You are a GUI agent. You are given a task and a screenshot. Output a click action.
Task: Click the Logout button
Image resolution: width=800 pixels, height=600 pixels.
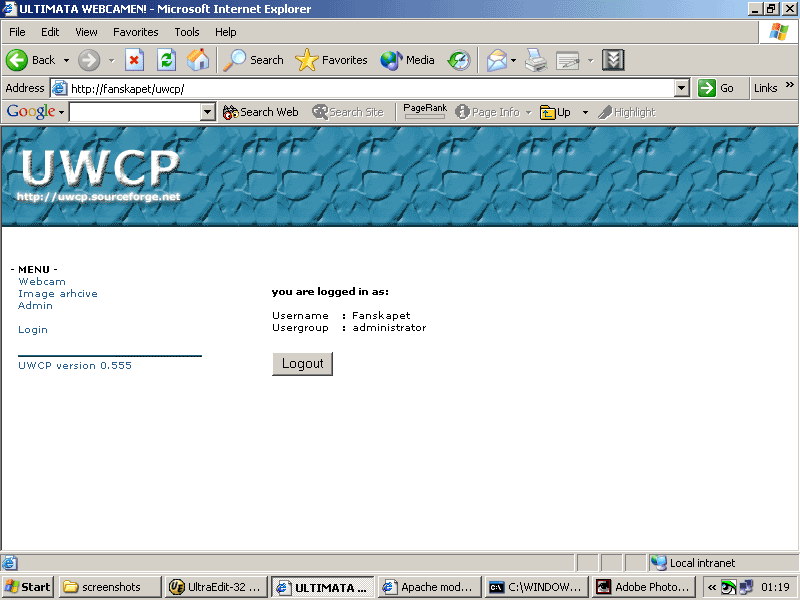(303, 364)
